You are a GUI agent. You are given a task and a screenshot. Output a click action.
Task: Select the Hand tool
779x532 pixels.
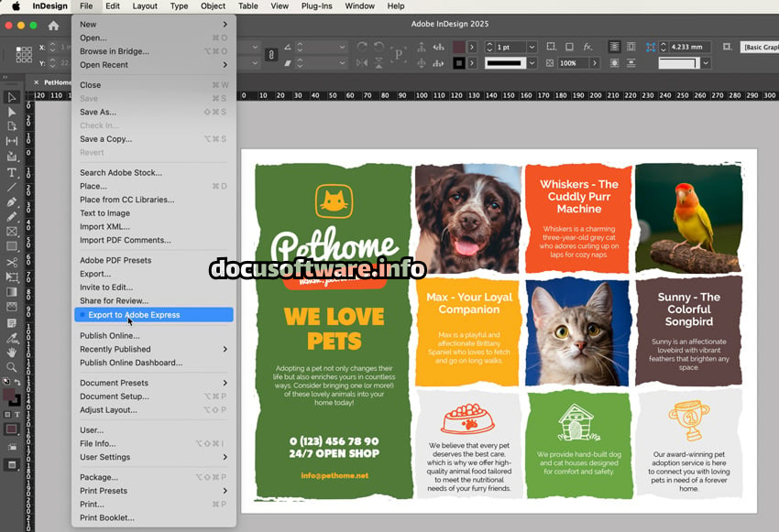coord(11,353)
